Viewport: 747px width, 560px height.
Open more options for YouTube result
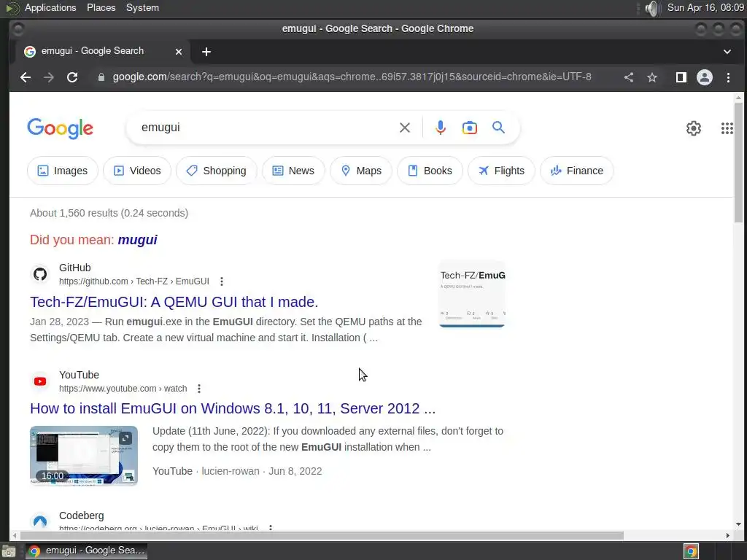199,389
